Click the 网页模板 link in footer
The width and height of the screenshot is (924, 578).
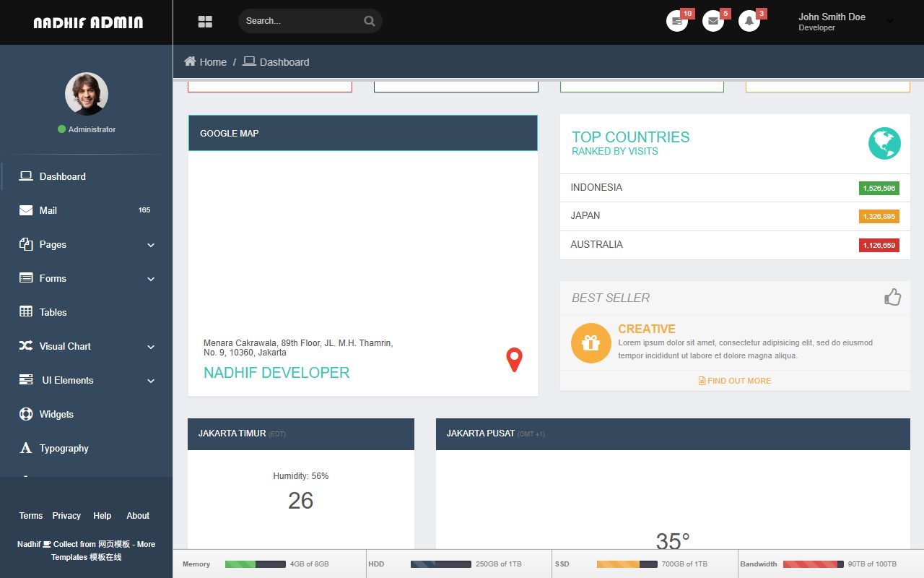click(114, 544)
